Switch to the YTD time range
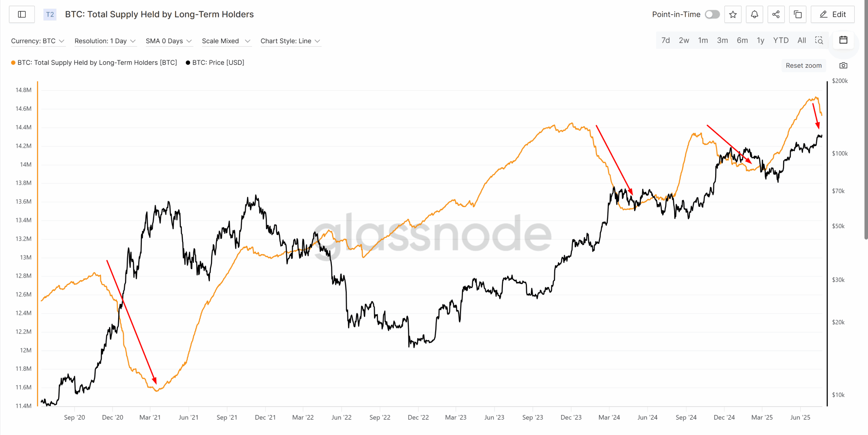This screenshot has width=868, height=435. (781, 40)
